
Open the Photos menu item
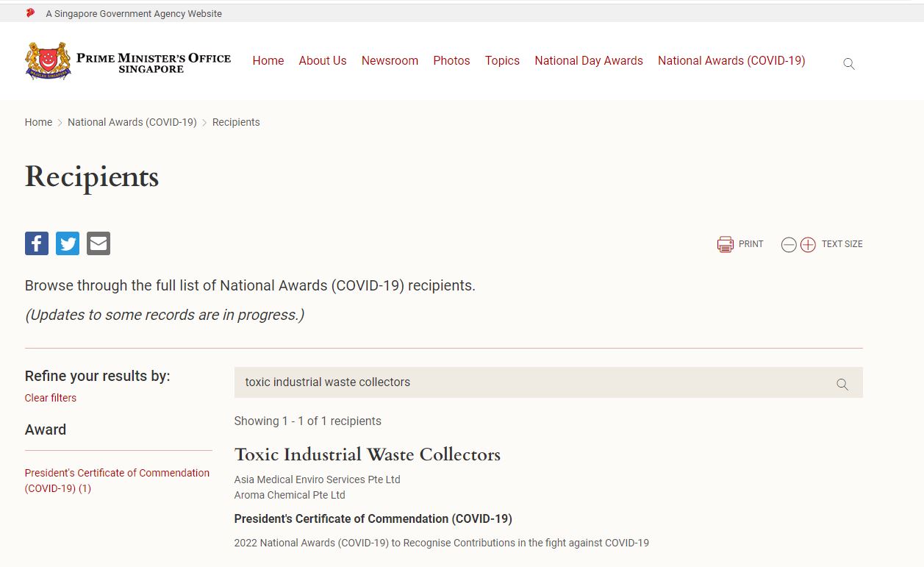point(451,61)
